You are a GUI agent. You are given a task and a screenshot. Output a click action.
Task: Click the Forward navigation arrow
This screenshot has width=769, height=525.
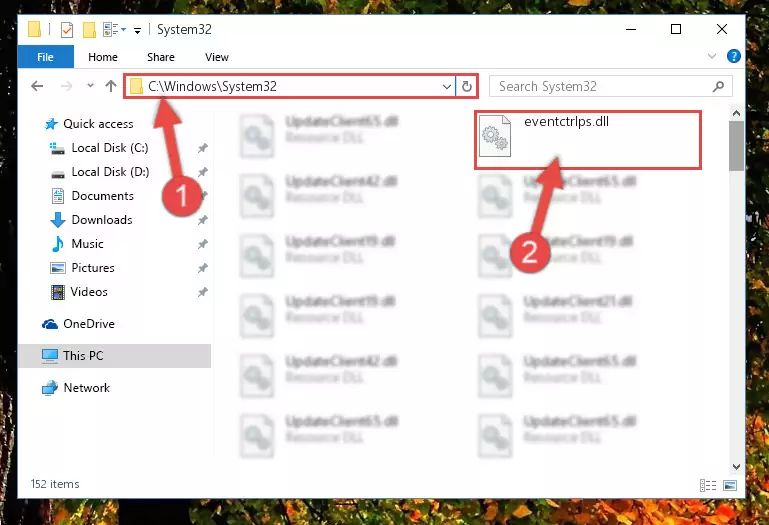66,86
